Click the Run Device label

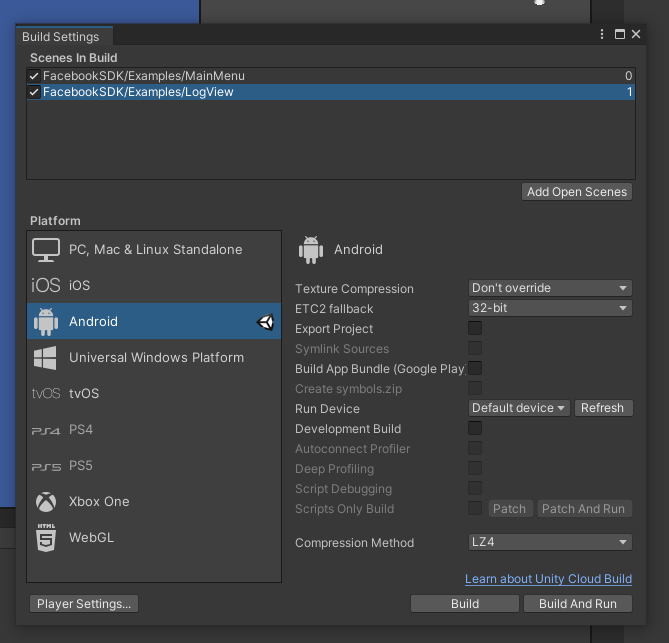click(x=327, y=409)
